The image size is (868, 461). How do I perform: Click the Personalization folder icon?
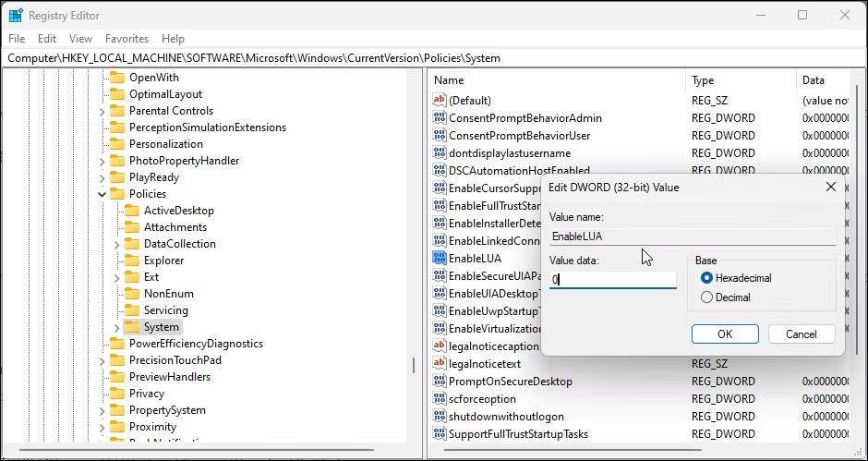tap(116, 144)
